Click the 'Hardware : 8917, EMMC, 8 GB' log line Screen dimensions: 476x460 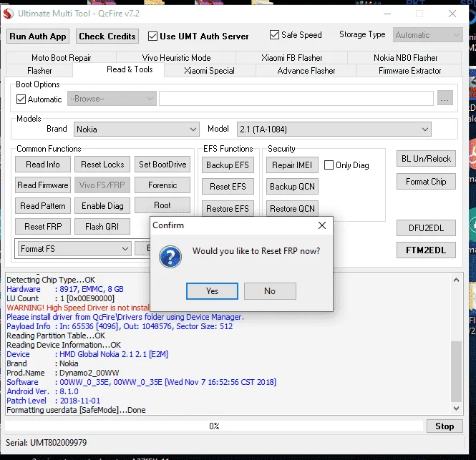click(x=65, y=289)
